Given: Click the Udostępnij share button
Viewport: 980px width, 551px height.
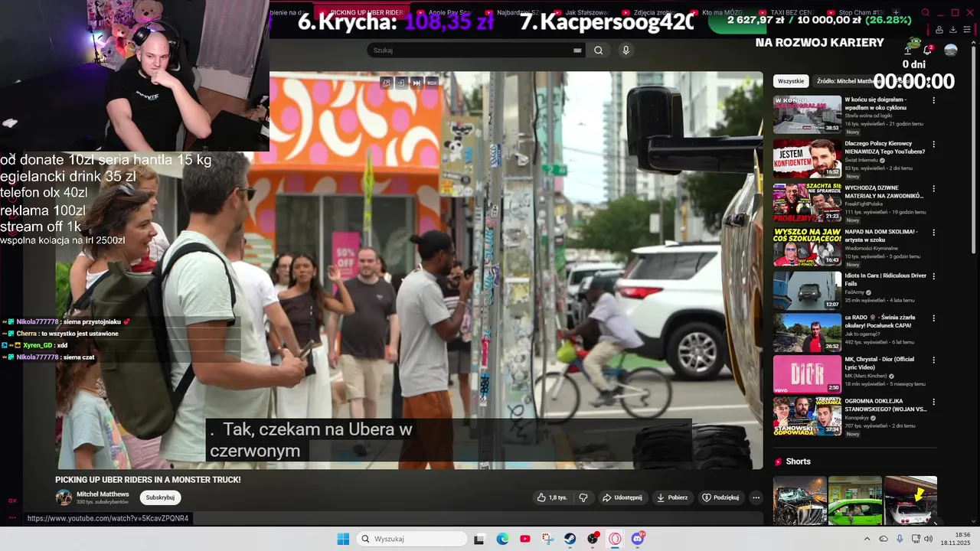Looking at the screenshot, I should (622, 497).
